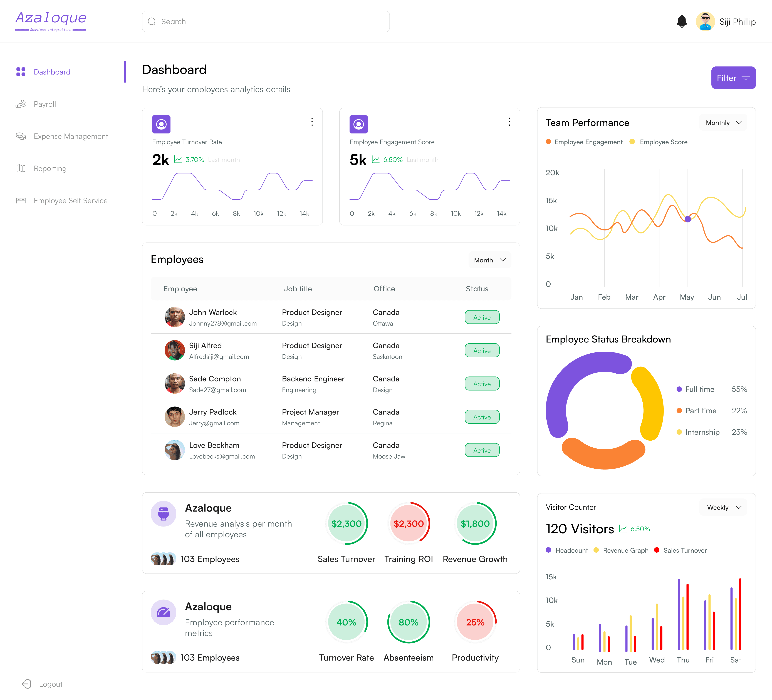Click the Payroll hand-coin icon in sidebar
The width and height of the screenshot is (772, 700).
[x=21, y=104]
